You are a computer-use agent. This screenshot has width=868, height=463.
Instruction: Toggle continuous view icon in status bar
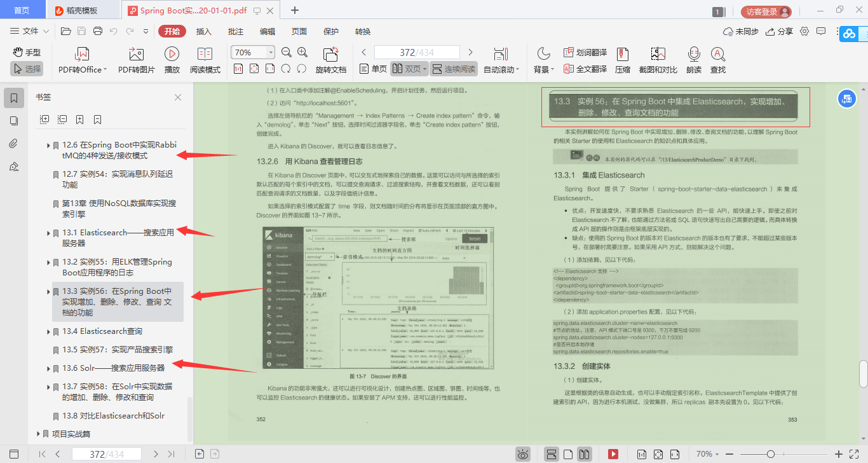click(x=552, y=454)
